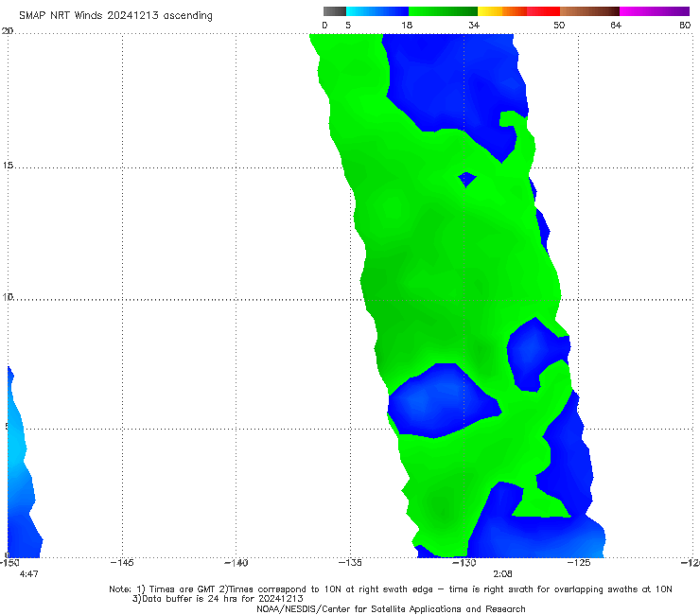Click the color bar label '5'

pyautogui.click(x=348, y=25)
